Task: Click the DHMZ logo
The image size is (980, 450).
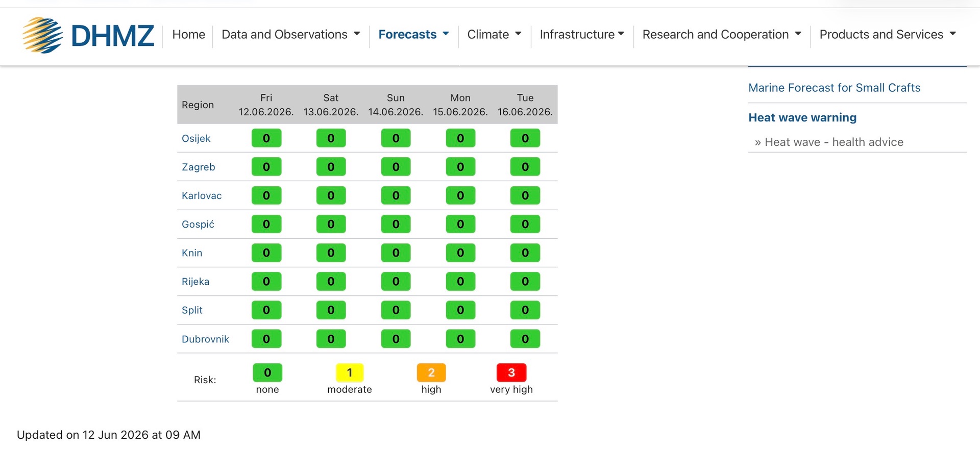Action: (88, 35)
